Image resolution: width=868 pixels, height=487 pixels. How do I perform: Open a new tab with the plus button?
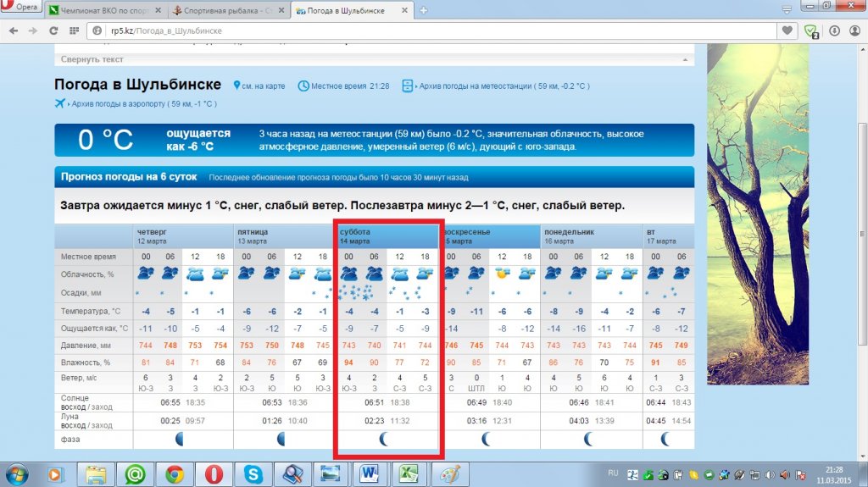pos(423,10)
